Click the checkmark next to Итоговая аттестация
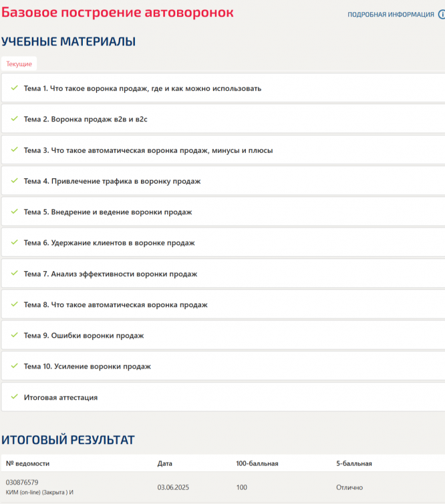Screen dimensions: 445x504 coord(14,397)
